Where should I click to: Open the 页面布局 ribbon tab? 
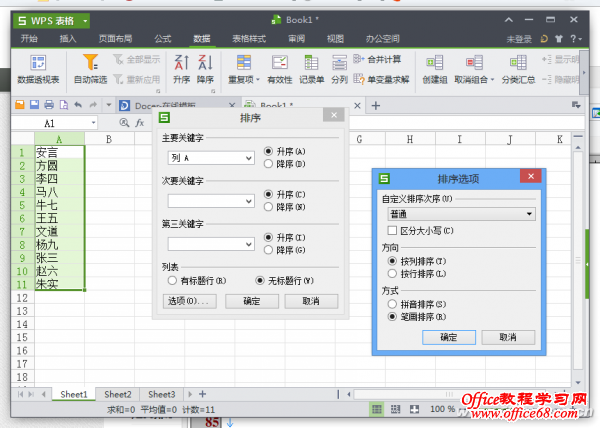pyautogui.click(x=115, y=39)
